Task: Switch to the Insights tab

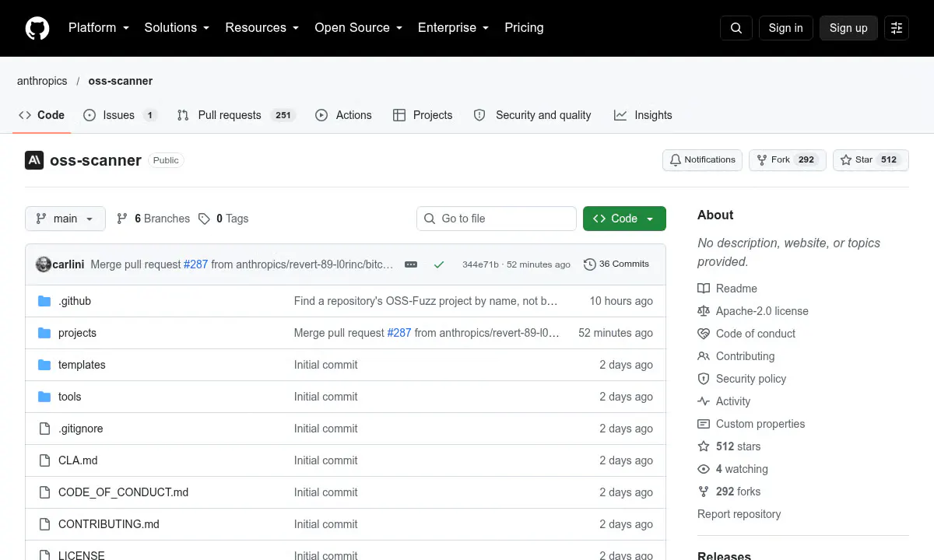Action: (643, 115)
